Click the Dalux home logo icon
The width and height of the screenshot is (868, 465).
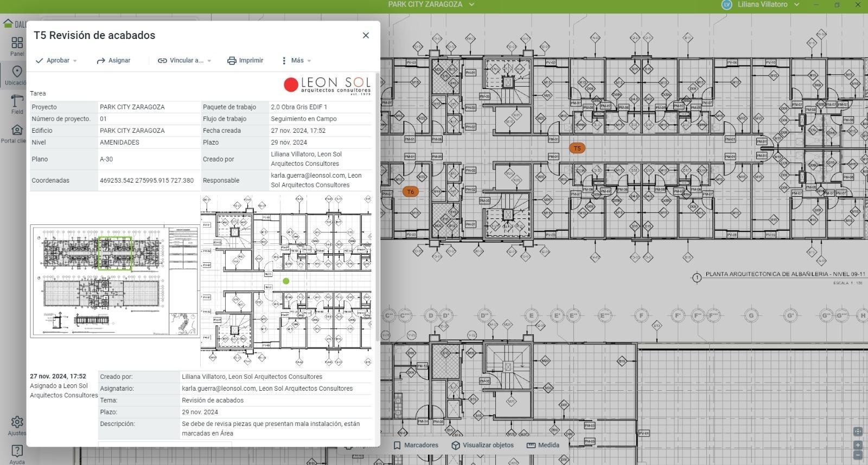tap(8, 23)
